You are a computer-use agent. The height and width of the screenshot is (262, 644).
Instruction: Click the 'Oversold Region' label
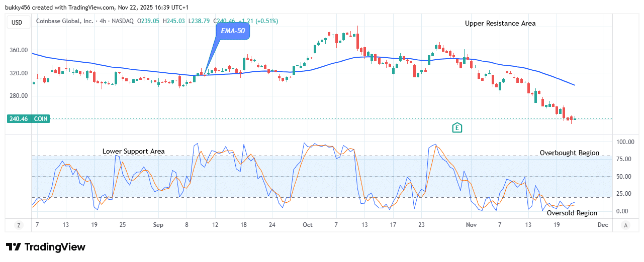(572, 213)
